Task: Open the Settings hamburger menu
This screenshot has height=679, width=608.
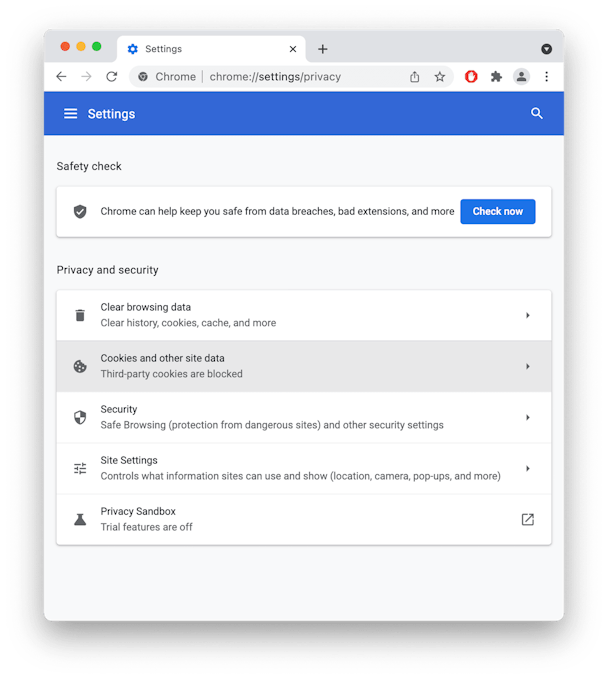Action: point(71,114)
